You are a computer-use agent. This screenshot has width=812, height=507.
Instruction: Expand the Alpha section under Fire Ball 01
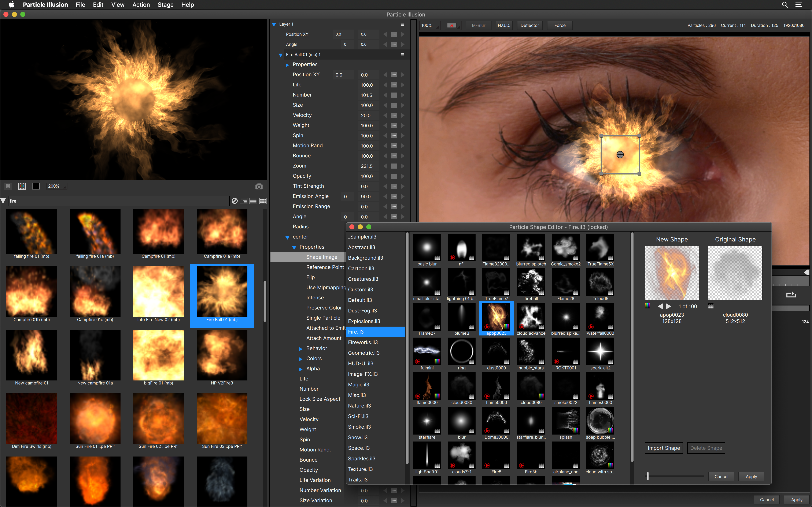tap(300, 369)
